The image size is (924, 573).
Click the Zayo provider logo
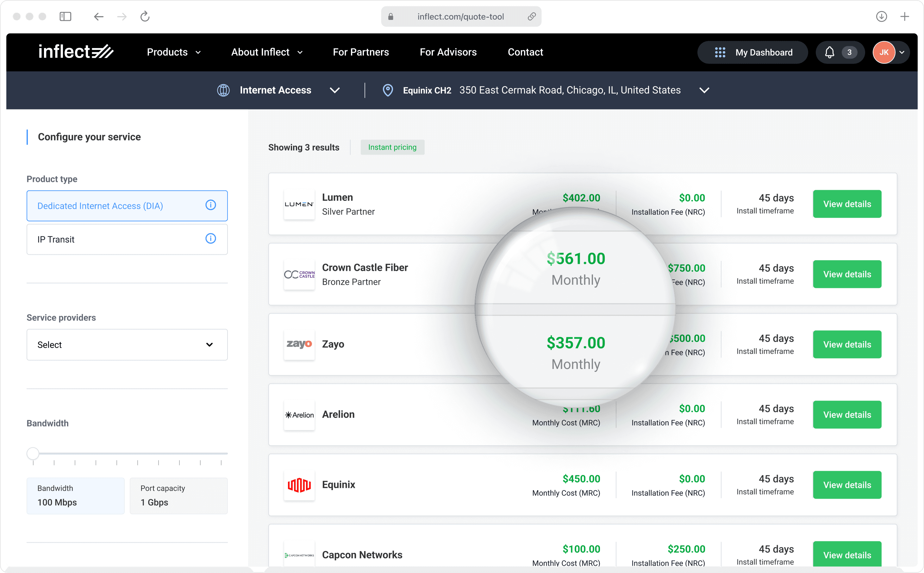(x=299, y=344)
